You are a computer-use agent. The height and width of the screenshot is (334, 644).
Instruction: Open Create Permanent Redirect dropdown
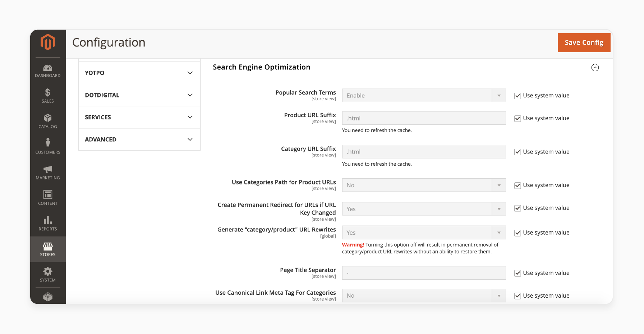(x=424, y=209)
